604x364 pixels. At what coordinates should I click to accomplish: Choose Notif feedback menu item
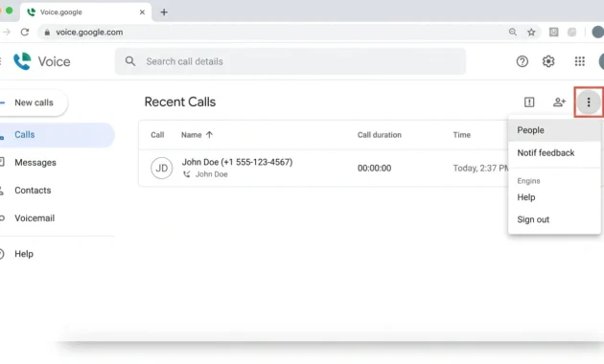(x=554, y=152)
